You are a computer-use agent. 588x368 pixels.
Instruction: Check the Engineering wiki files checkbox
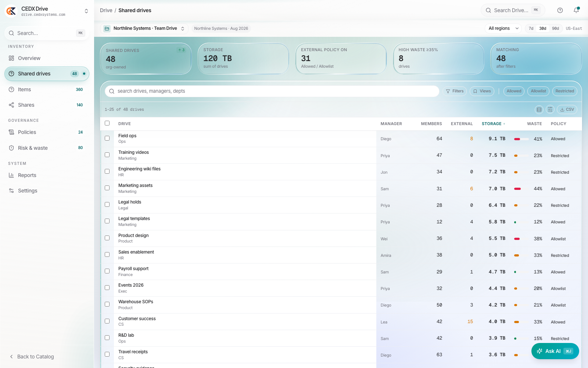(x=107, y=171)
